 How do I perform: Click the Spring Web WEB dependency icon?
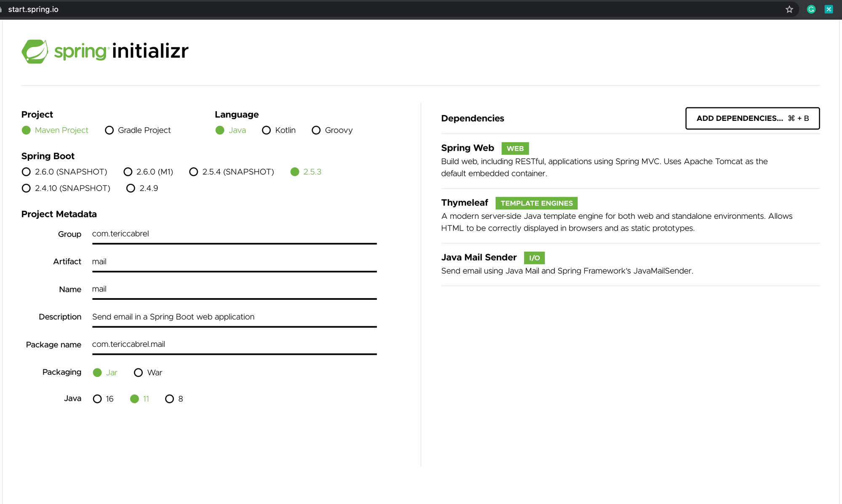click(514, 148)
